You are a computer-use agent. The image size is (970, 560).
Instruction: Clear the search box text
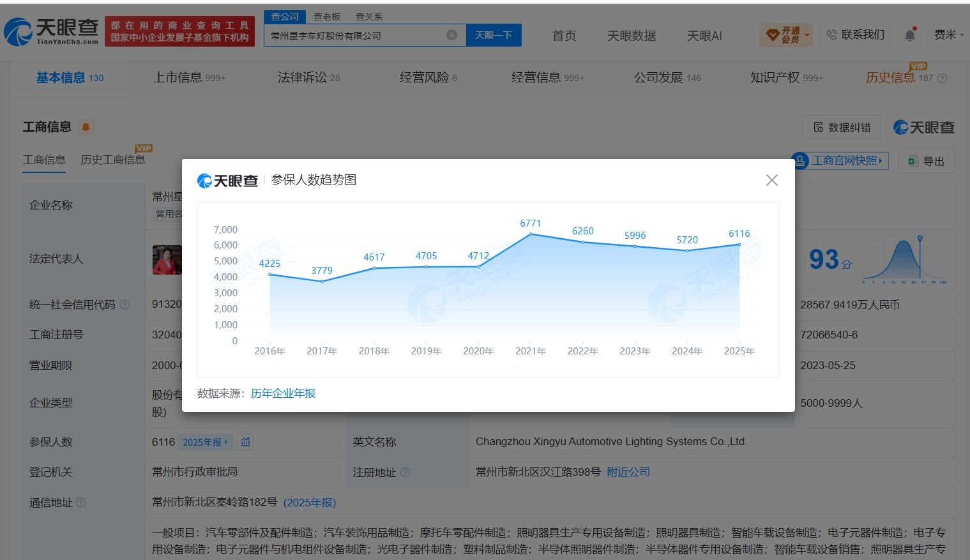pos(451,35)
